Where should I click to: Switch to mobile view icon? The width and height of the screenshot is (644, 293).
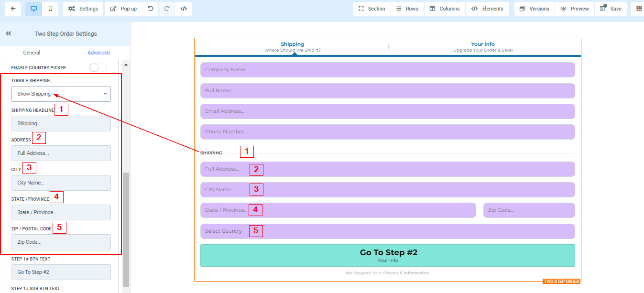pos(51,9)
